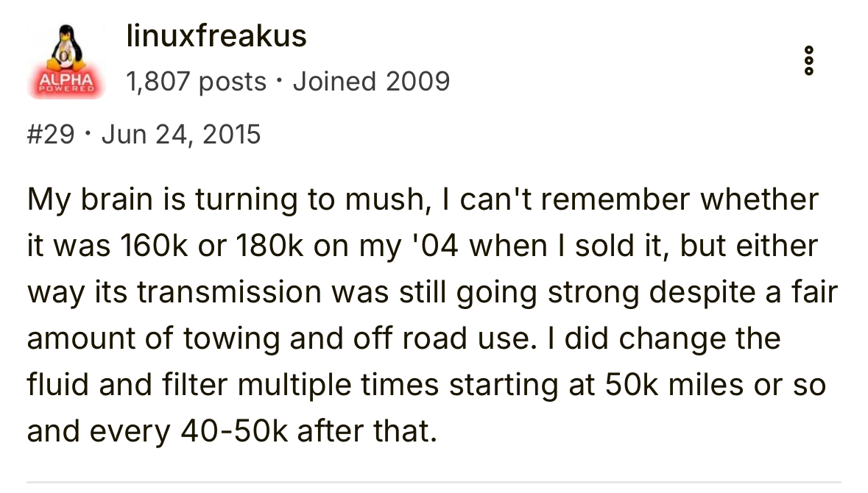Click the phrase 'My brain' starting the post
This screenshot has width=868, height=493.
[x=90, y=199]
